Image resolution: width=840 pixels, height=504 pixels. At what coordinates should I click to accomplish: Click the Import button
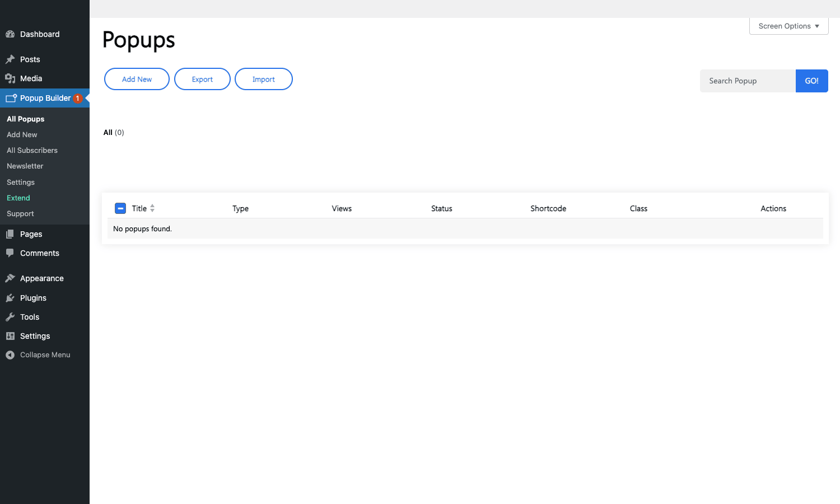click(x=263, y=79)
